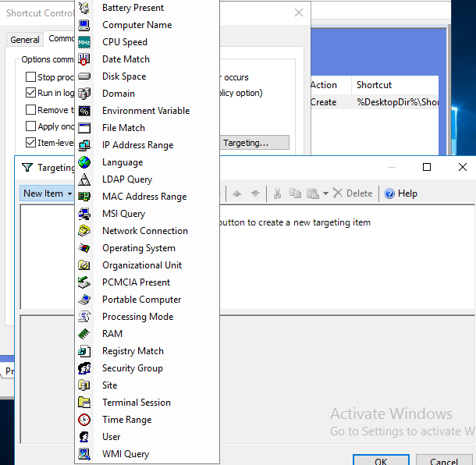The image size is (476, 465).
Task: Switch to the Common tab
Action: (x=61, y=38)
